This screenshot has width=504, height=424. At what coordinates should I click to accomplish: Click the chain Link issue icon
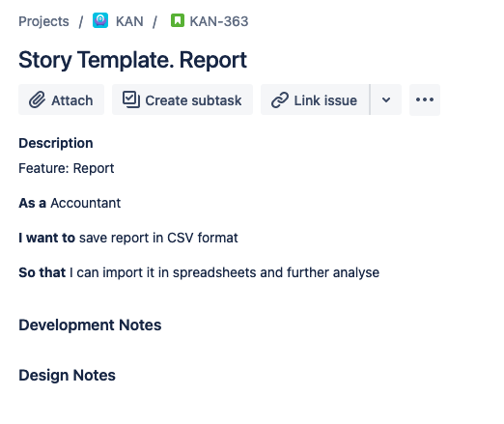tap(280, 100)
